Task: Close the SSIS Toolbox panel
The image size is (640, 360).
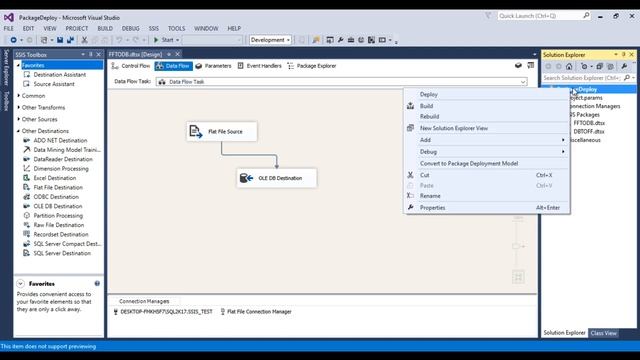Action: pyautogui.click(x=98, y=54)
